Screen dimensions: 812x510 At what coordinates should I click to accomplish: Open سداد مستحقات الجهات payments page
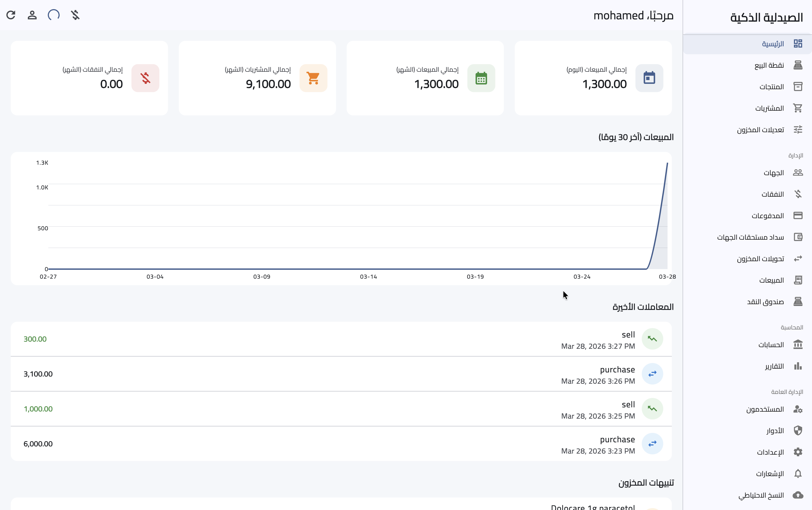750,238
